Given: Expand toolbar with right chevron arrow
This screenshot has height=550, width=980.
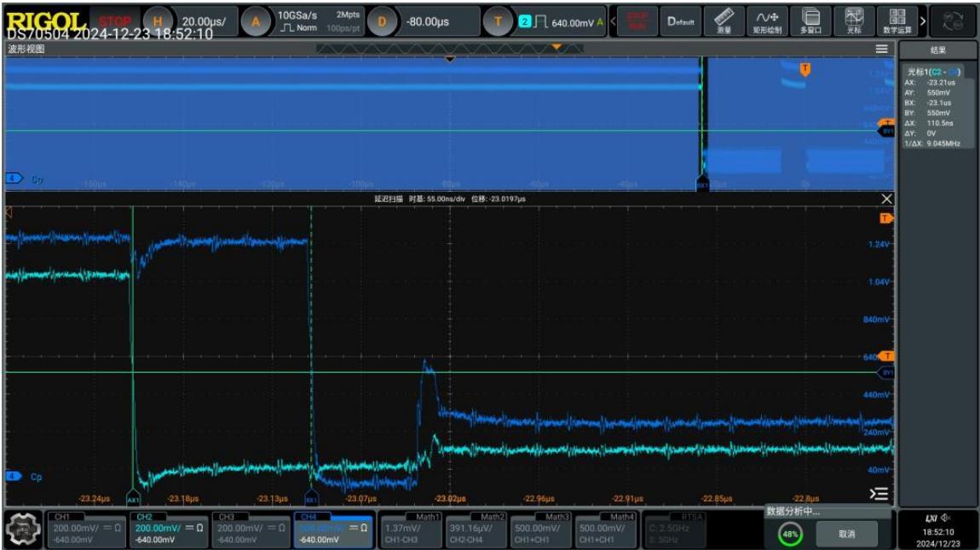Looking at the screenshot, I should pos(923,21).
